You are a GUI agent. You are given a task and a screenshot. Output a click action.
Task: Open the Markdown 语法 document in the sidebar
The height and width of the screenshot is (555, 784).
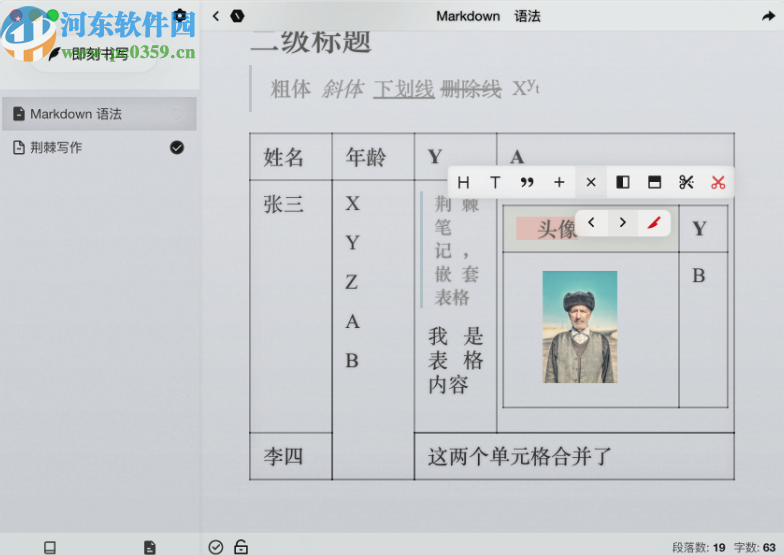(99, 114)
